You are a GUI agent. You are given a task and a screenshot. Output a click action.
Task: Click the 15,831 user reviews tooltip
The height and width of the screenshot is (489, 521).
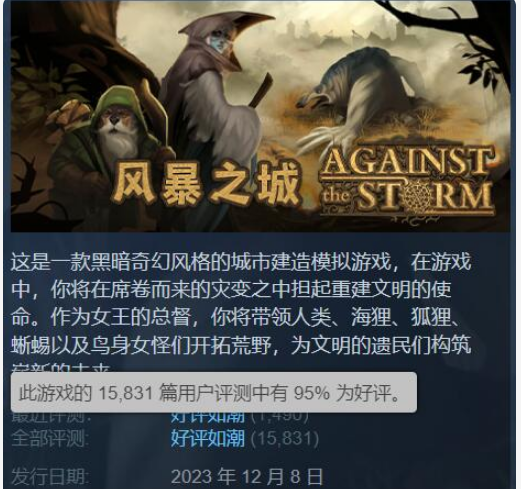[213, 392]
